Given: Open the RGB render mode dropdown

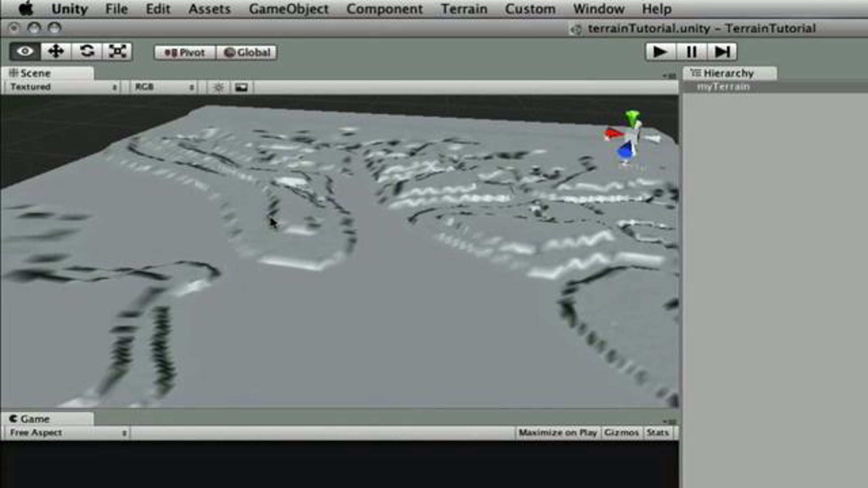Looking at the screenshot, I should point(164,87).
